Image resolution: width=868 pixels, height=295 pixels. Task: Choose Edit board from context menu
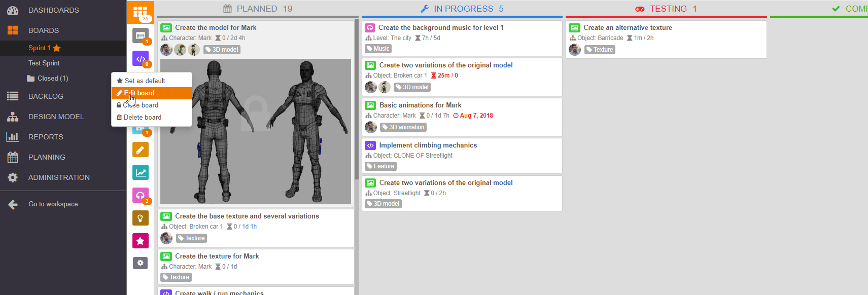(x=139, y=93)
